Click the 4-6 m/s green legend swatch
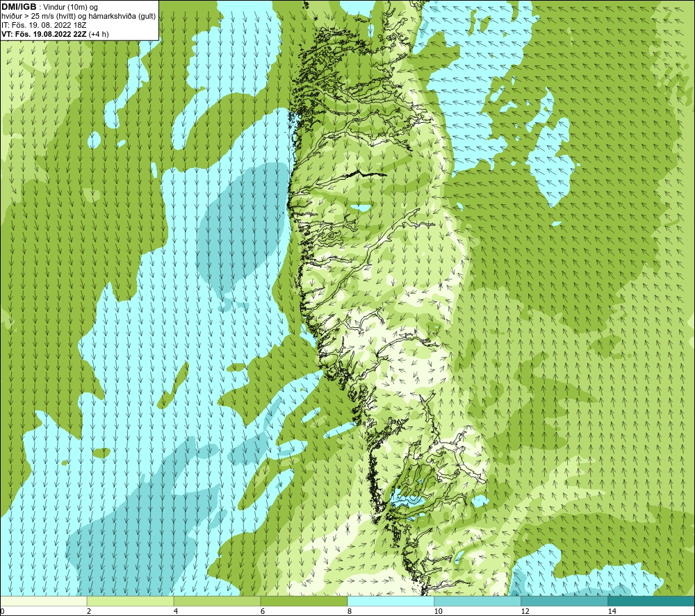The height and width of the screenshot is (616, 695). pyautogui.click(x=217, y=601)
